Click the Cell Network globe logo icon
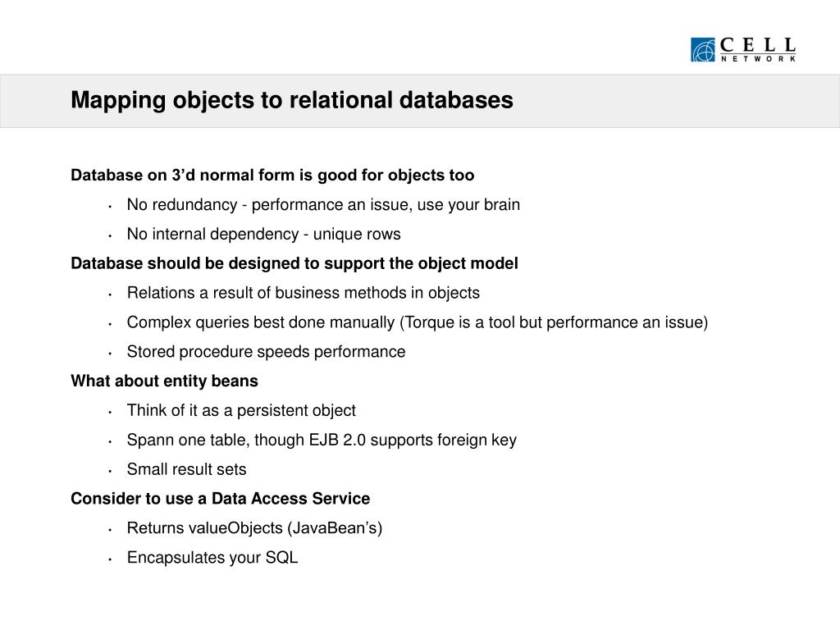The height and width of the screenshot is (630, 840). [x=703, y=50]
